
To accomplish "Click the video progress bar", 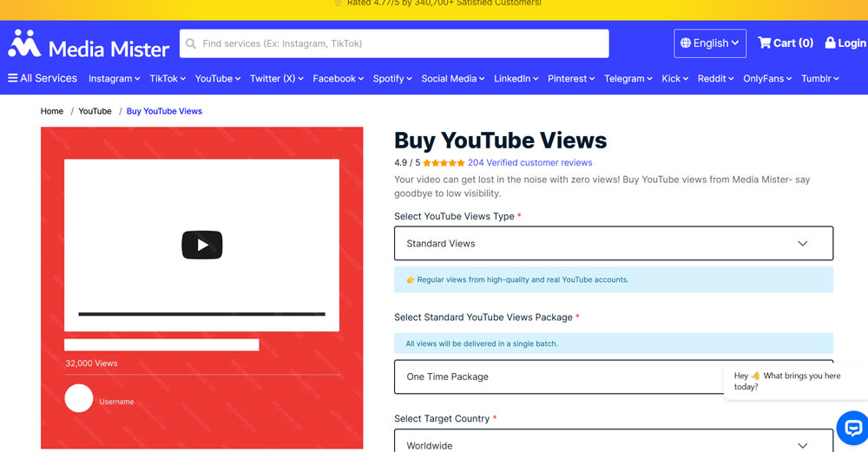I will click(x=201, y=314).
